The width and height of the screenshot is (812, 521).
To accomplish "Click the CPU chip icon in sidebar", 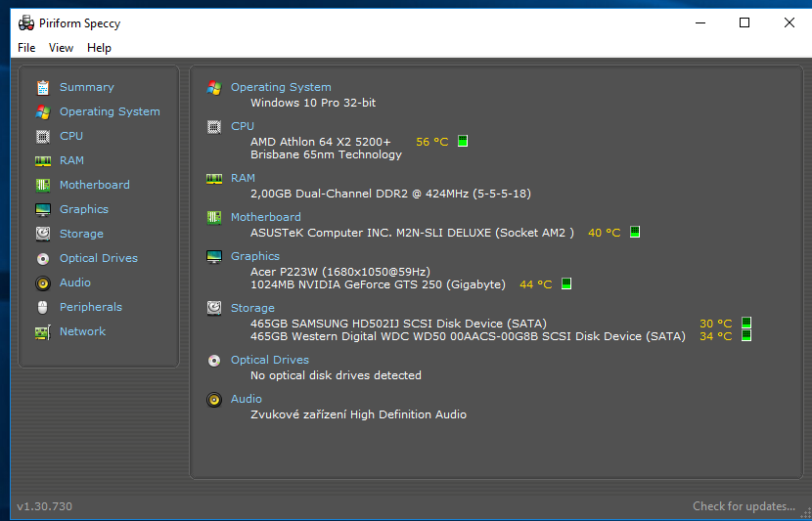I will [42, 136].
